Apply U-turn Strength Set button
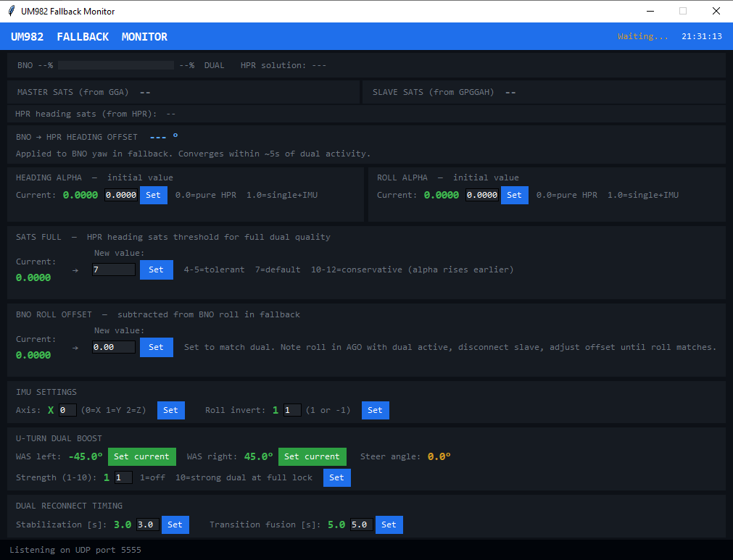The height and width of the screenshot is (560, 733). pyautogui.click(x=336, y=478)
